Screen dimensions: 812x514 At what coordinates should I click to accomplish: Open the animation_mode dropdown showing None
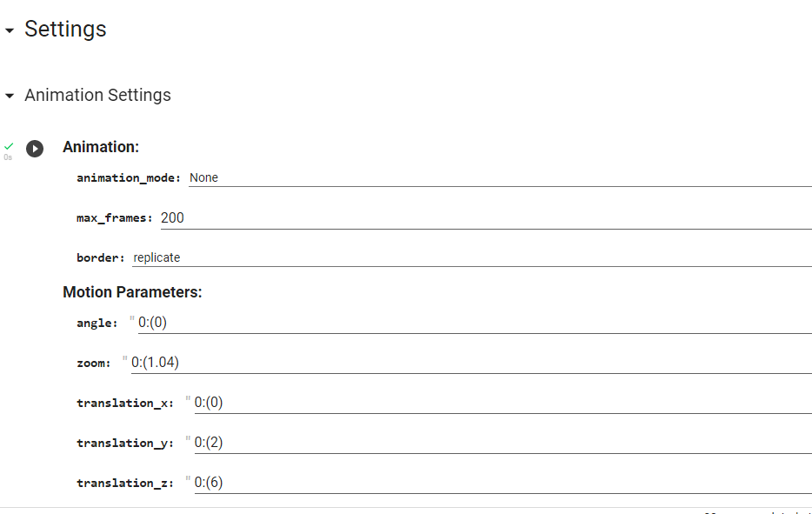coord(500,177)
